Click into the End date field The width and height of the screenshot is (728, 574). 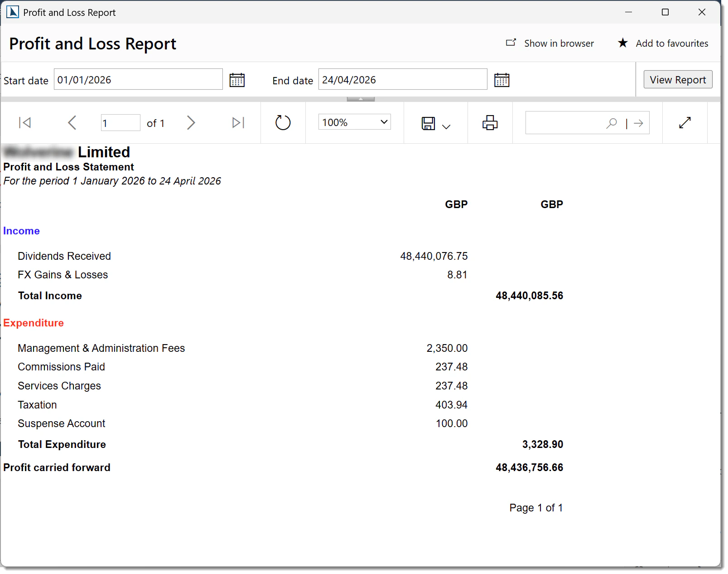[403, 79]
